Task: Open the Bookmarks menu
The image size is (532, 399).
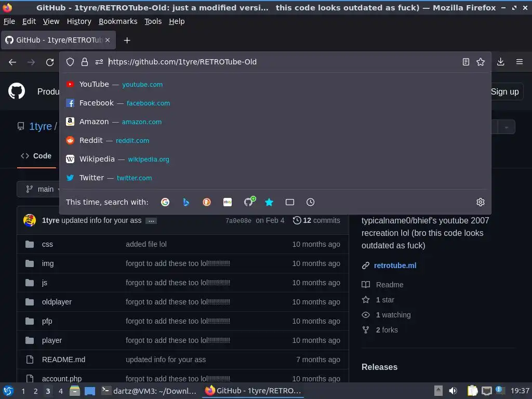Action: pyautogui.click(x=118, y=21)
